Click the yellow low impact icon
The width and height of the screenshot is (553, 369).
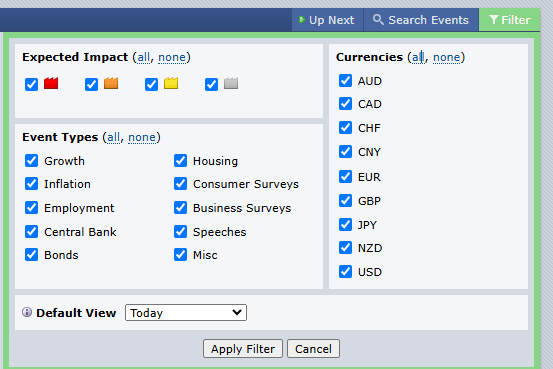coord(171,83)
